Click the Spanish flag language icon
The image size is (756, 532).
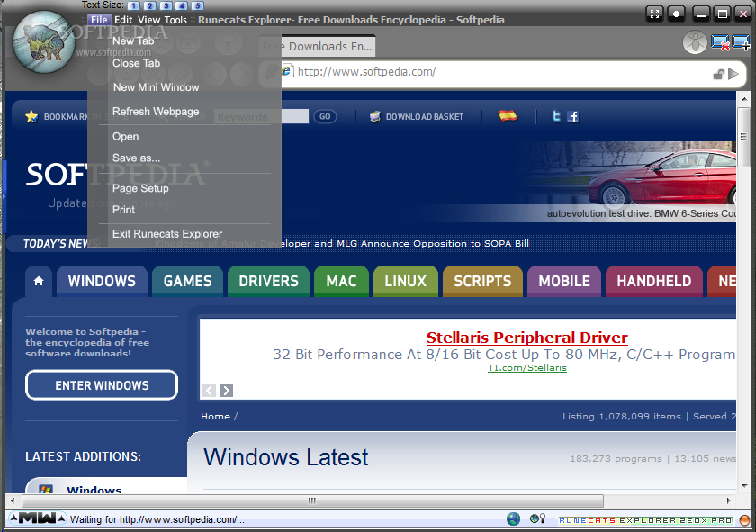click(x=508, y=116)
